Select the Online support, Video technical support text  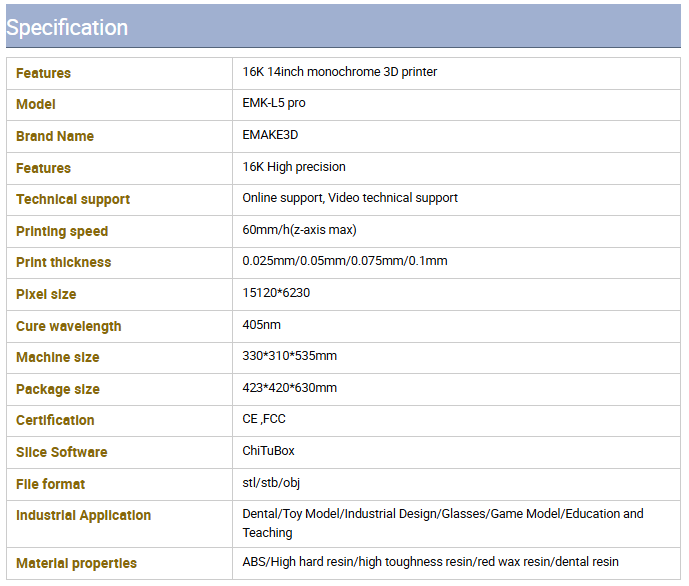350,198
